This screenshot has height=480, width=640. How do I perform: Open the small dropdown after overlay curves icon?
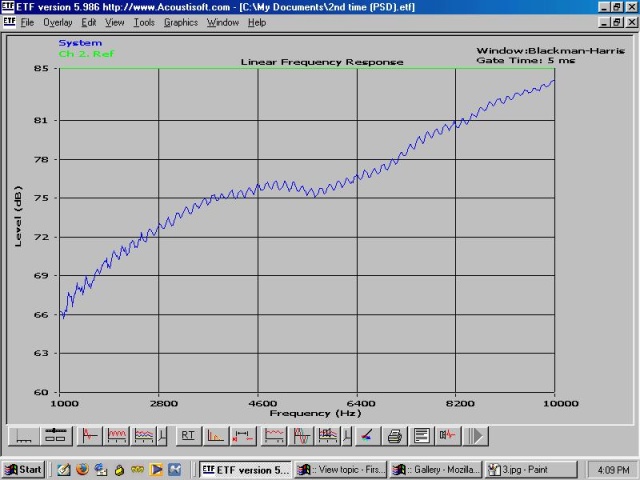[162, 436]
